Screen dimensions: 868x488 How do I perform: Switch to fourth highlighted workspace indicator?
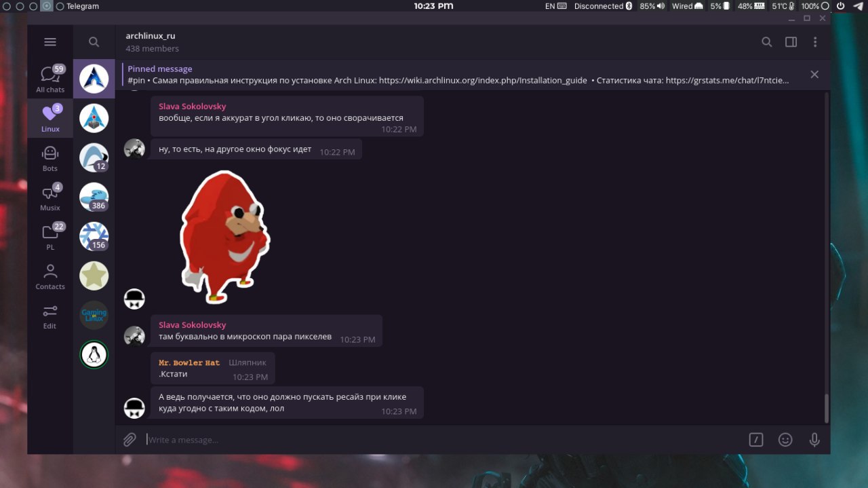click(46, 6)
